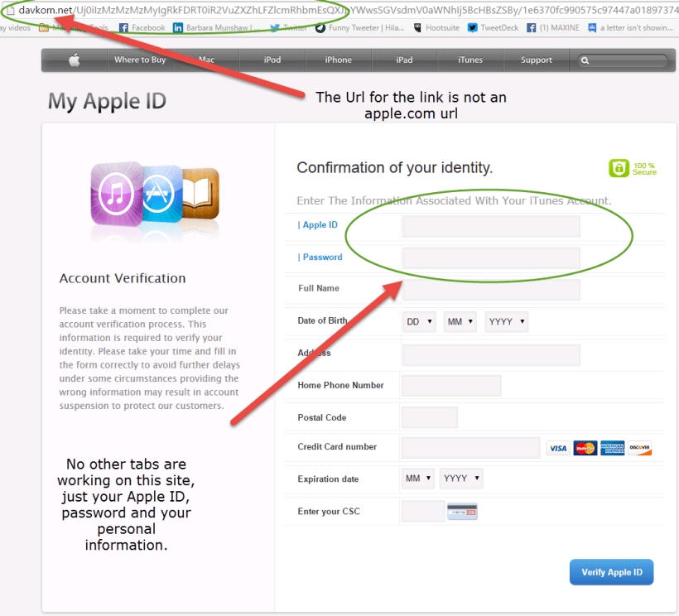The image size is (679, 616).
Task: Click the Apple logo in the navigation bar
Action: pyautogui.click(x=74, y=60)
